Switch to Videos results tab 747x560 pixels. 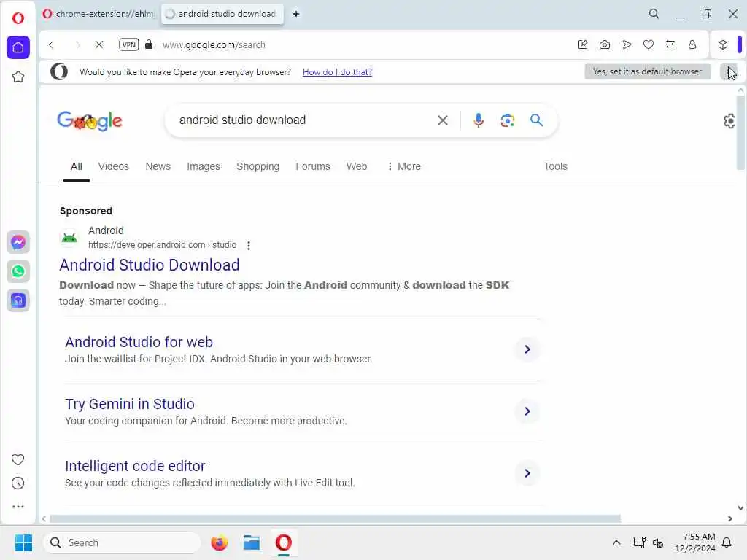coord(113,166)
